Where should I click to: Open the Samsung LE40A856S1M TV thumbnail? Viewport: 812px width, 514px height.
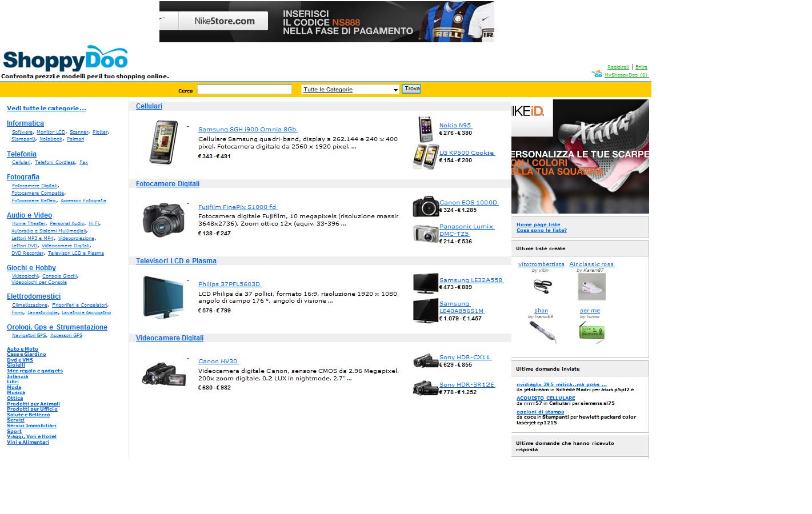(x=426, y=311)
